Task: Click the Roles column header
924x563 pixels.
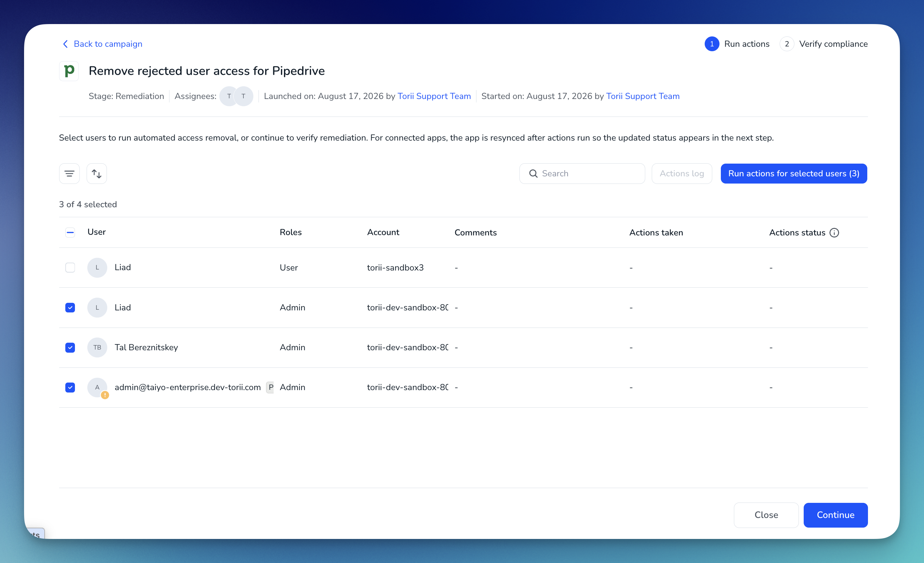Action: point(290,232)
